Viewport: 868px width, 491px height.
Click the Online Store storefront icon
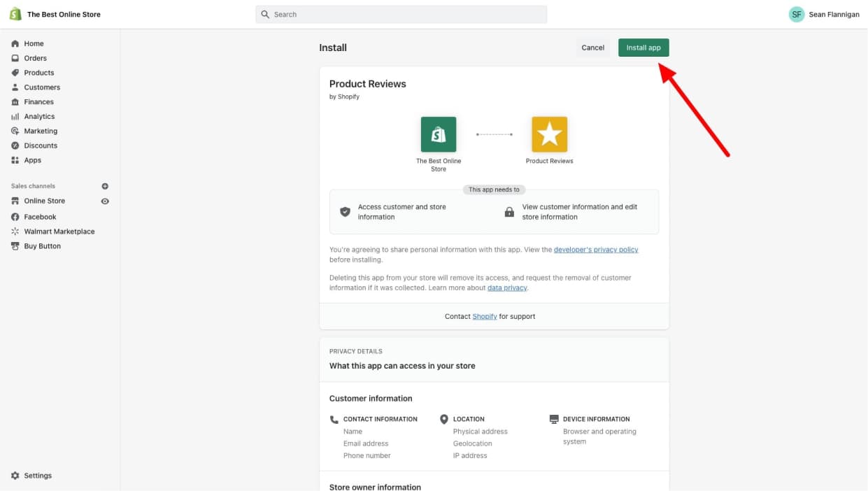15,201
